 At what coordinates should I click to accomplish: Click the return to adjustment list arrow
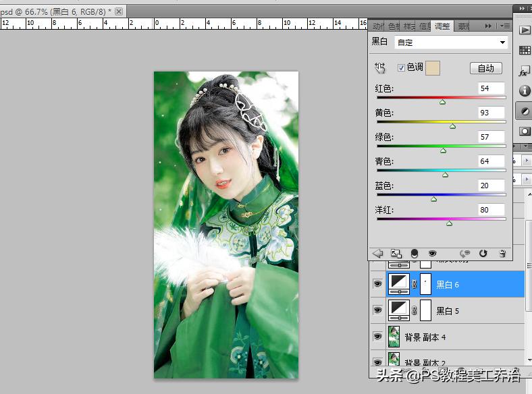[x=378, y=254]
